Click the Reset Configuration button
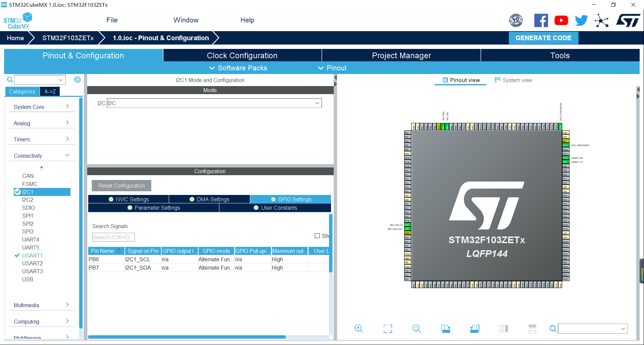This screenshot has height=345, width=644. tap(121, 186)
